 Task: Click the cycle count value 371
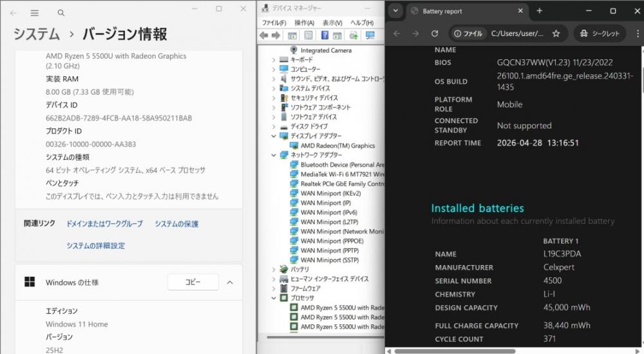[x=549, y=339]
